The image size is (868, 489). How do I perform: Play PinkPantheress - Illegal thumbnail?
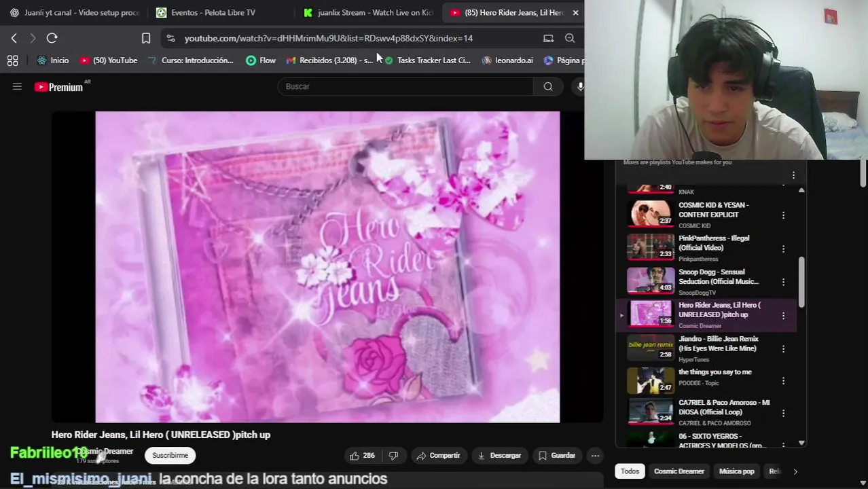pos(651,247)
